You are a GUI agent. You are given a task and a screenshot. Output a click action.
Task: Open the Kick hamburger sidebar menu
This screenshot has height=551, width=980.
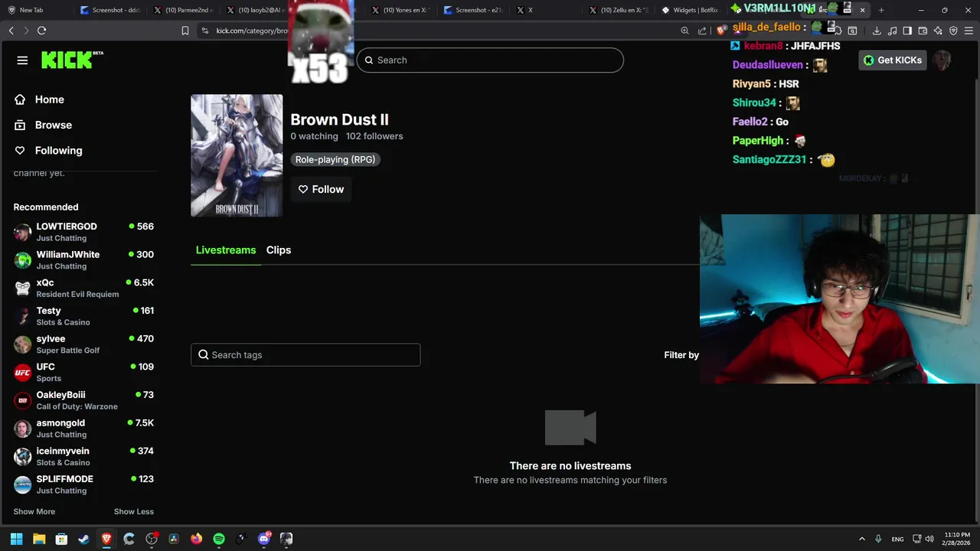pyautogui.click(x=22, y=60)
